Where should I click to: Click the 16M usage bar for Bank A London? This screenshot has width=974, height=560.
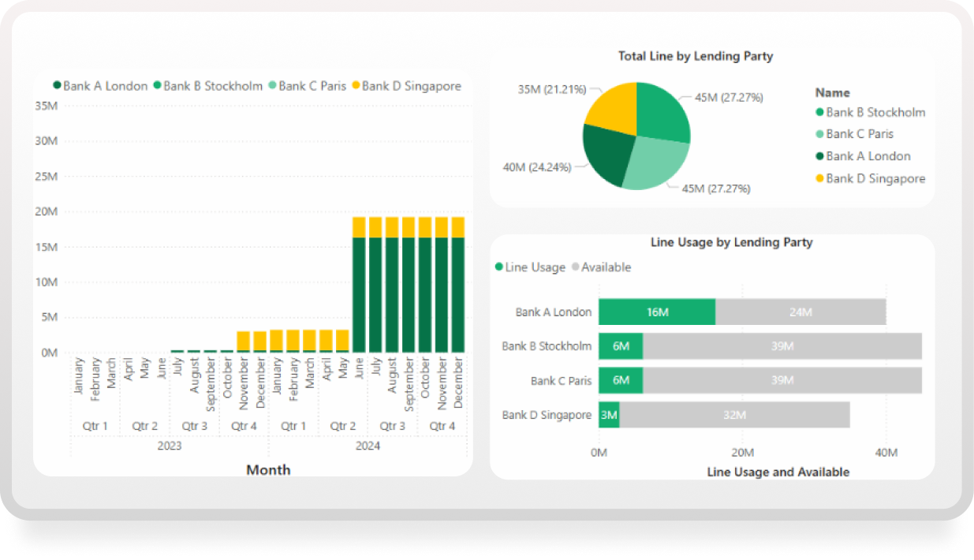[656, 312]
